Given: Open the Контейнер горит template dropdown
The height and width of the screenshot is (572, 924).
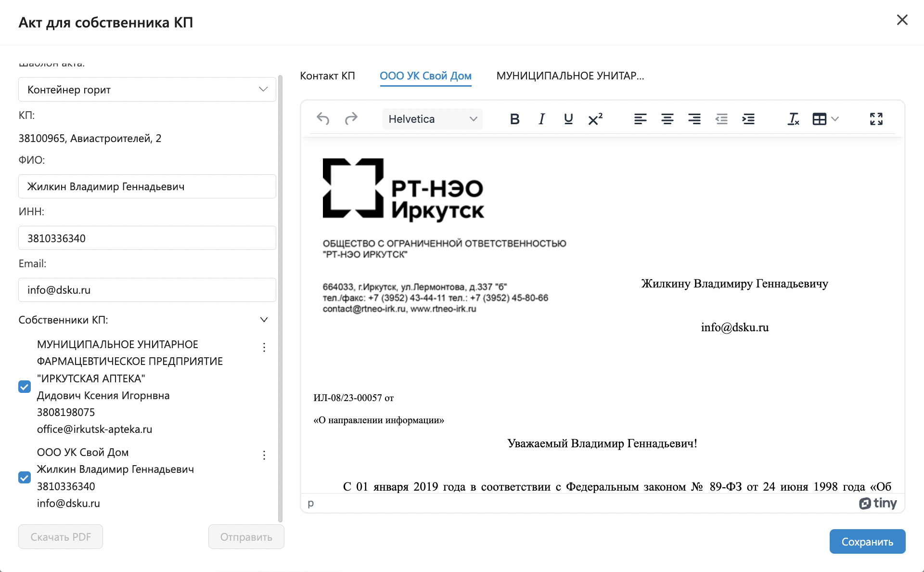Looking at the screenshot, I should coord(147,90).
